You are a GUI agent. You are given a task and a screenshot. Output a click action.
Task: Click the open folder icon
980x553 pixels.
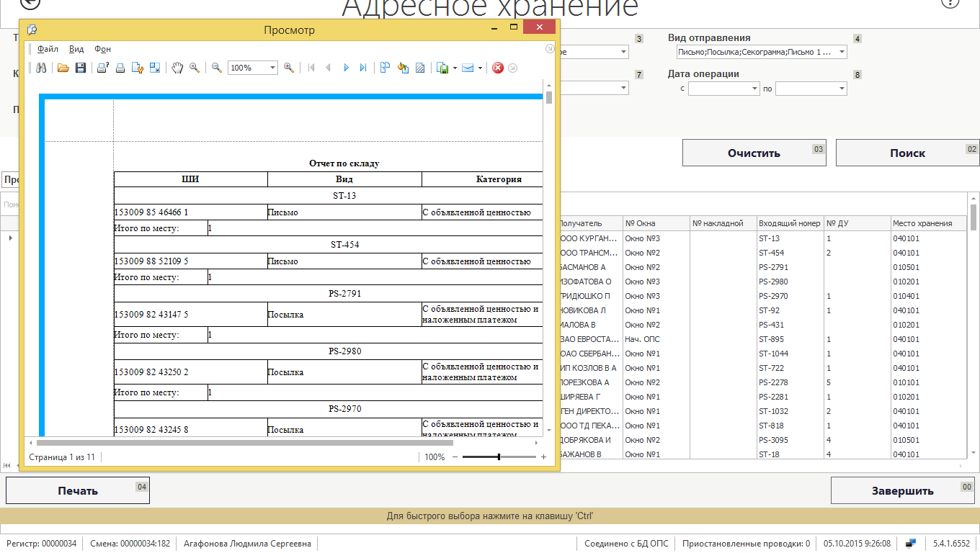63,68
